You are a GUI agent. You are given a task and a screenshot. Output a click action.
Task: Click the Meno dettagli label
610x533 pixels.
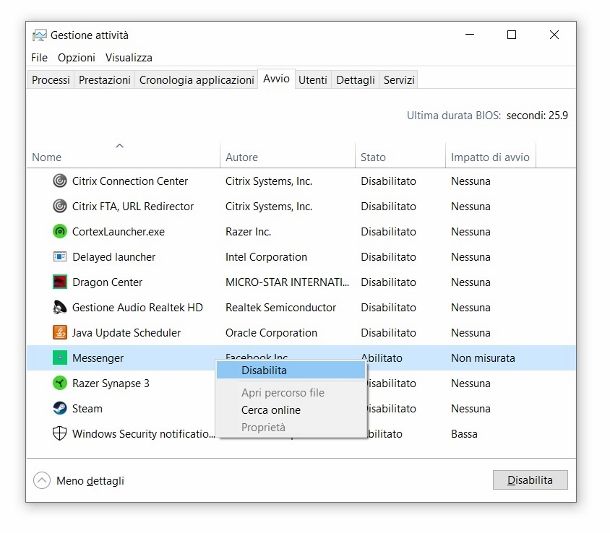pyautogui.click(x=90, y=481)
